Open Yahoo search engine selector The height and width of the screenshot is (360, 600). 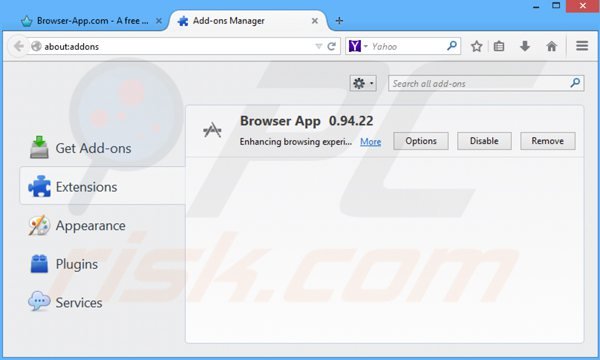[358, 46]
